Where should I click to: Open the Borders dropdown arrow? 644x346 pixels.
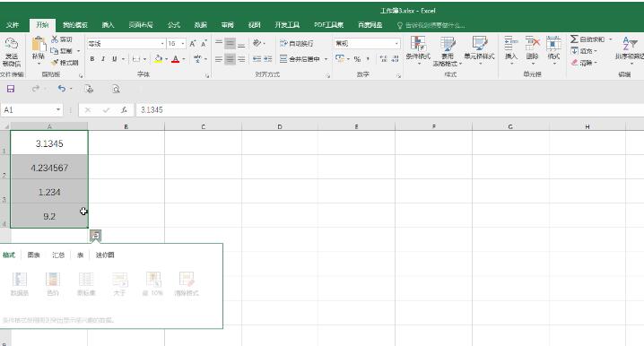pyautogui.click(x=145, y=59)
